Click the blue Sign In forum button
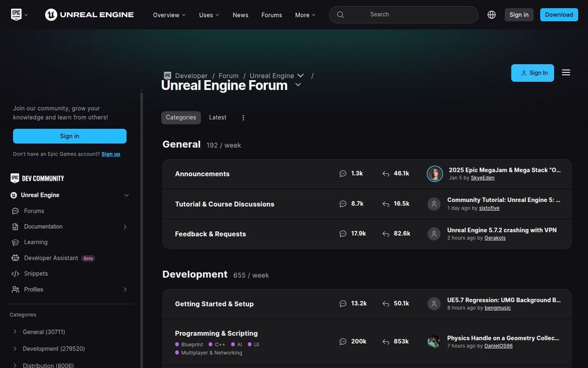The image size is (588, 368). pos(532,73)
